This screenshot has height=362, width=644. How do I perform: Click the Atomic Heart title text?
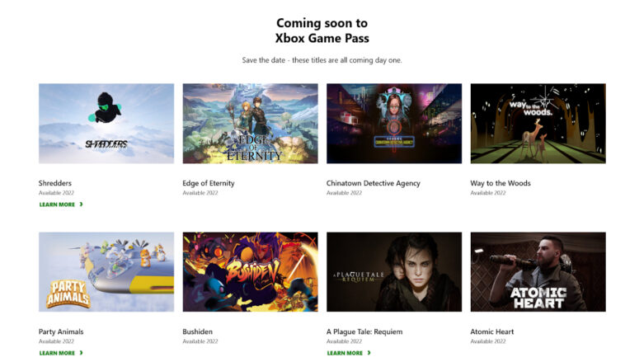[492, 331]
